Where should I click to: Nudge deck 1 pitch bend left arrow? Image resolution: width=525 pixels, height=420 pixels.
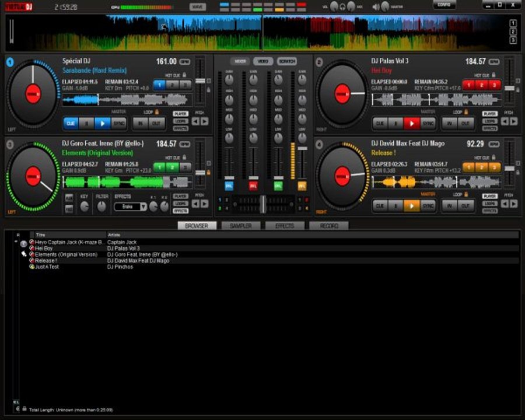coord(195,121)
